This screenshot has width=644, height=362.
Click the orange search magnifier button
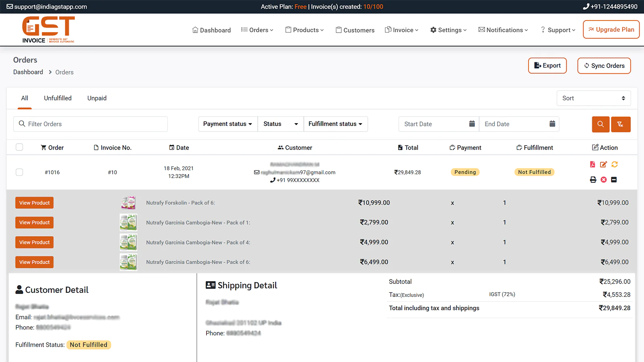pos(601,124)
